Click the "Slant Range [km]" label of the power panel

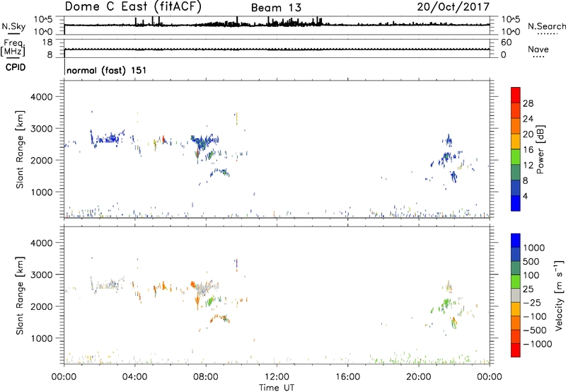click(x=20, y=149)
